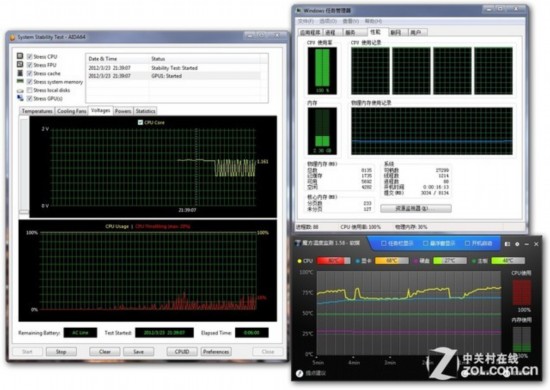The height and width of the screenshot is (390, 550).
Task: Click the skin icon in temperature monitor title bar
Action: (x=507, y=244)
